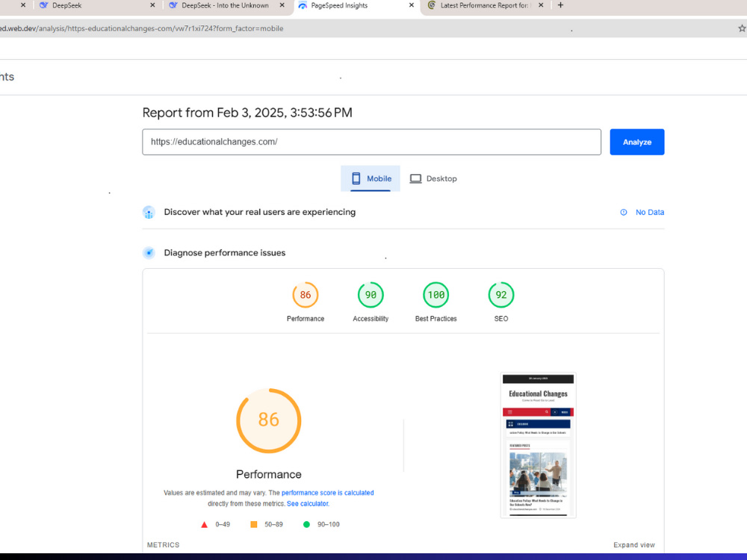Close the PageSpeed Insights tab

[x=412, y=5]
